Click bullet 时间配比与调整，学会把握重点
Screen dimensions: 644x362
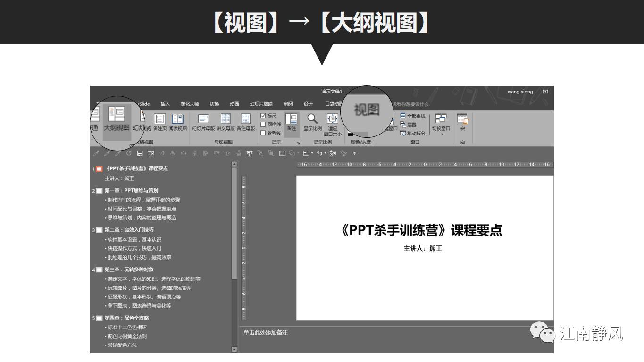click(141, 209)
